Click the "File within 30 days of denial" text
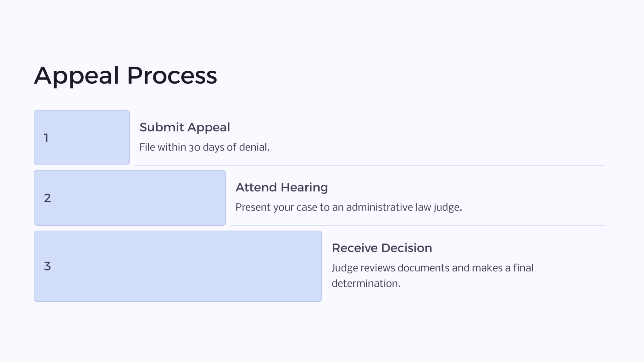Screen dimensions: 644x362 (x=204, y=147)
